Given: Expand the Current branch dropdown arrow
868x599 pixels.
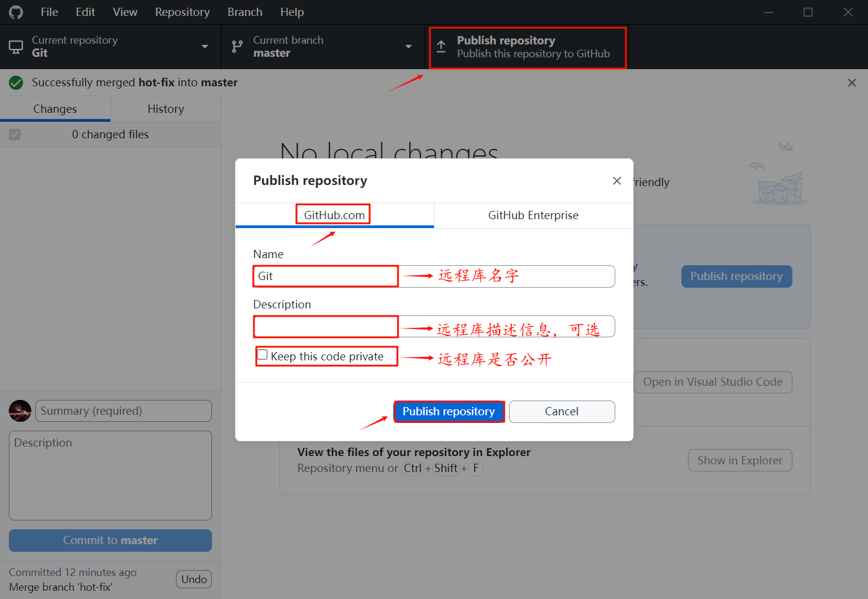Looking at the screenshot, I should [408, 47].
